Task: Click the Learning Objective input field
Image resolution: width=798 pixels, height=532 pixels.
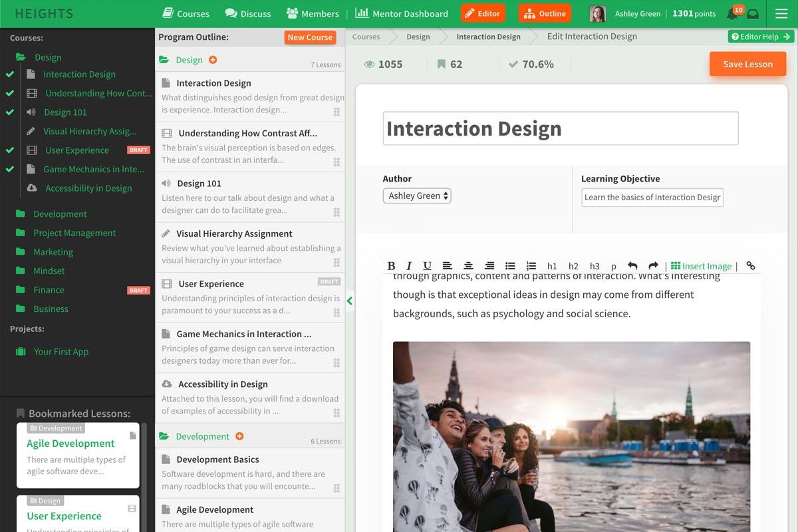Action: pos(652,198)
